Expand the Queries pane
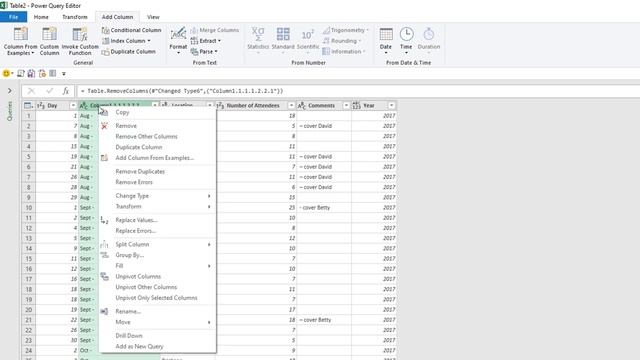640x360 pixels. 10,91
